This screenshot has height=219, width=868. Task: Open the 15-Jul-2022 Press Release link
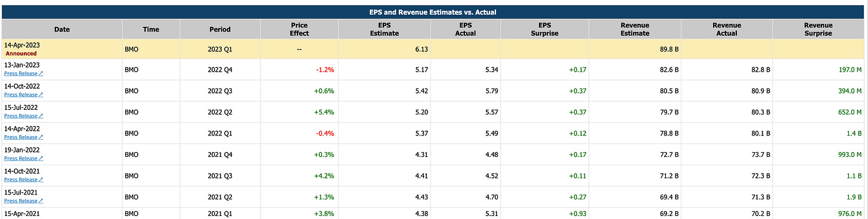tap(23, 116)
